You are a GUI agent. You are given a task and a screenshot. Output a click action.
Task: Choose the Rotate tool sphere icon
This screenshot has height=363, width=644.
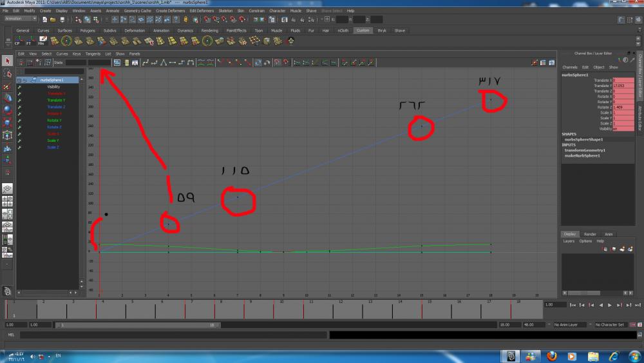tap(7, 110)
